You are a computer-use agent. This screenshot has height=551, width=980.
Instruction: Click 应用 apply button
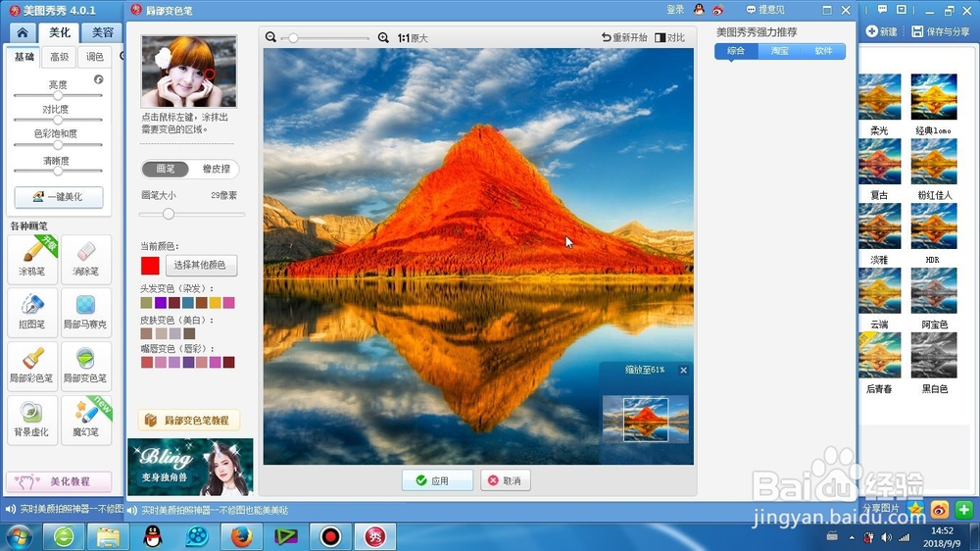tap(437, 480)
